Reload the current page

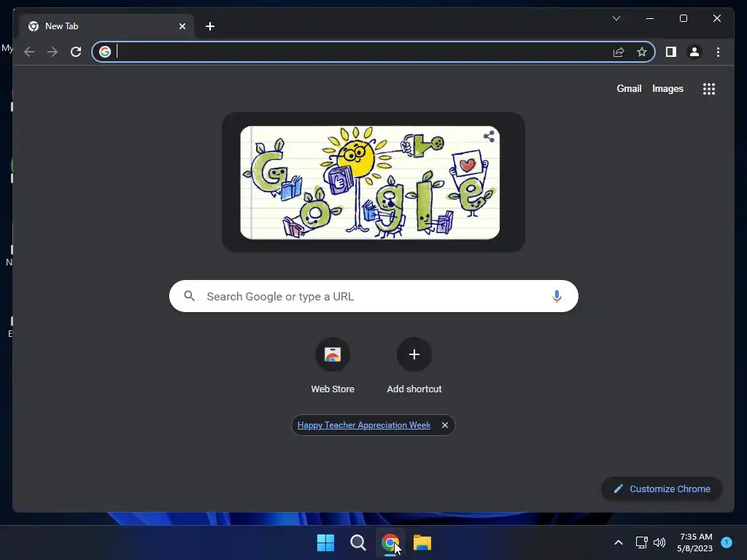[76, 52]
